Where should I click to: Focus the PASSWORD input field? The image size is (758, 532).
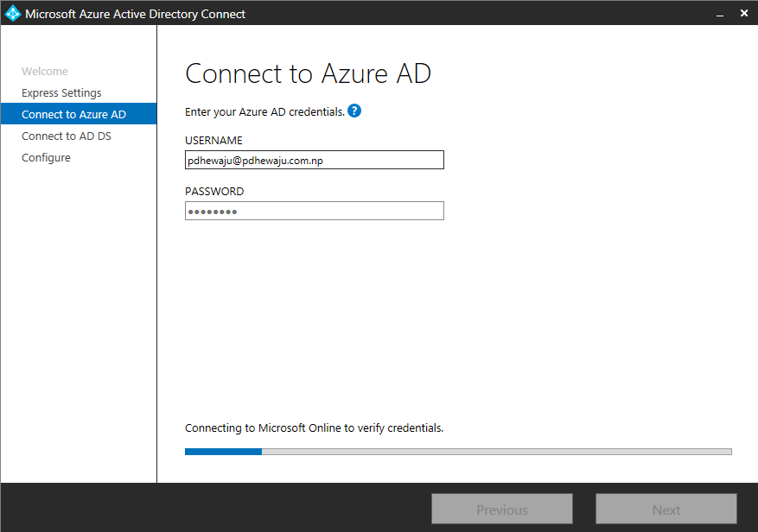[315, 211]
